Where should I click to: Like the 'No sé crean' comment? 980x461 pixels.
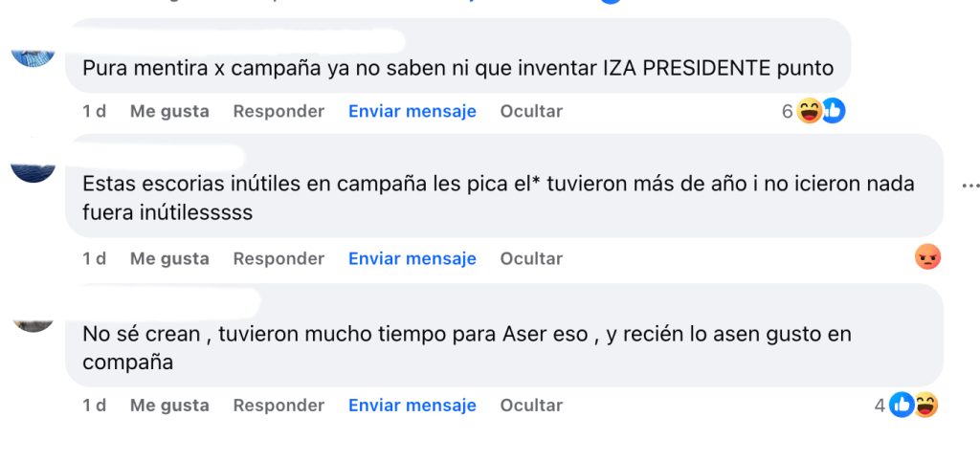pos(169,406)
